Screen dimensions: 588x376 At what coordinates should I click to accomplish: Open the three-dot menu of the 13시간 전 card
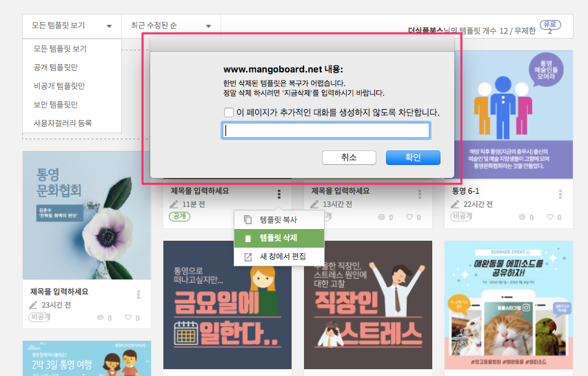(420, 194)
